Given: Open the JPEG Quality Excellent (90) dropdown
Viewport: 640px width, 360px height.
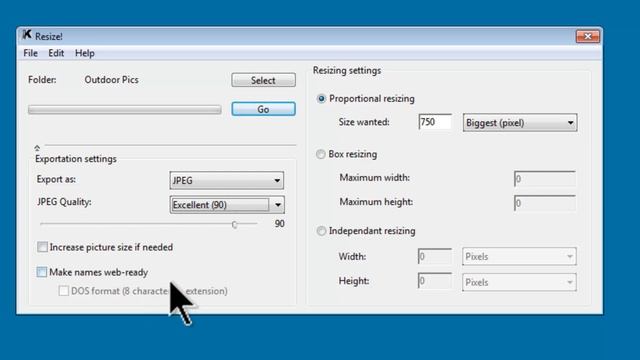Looking at the screenshot, I should coord(227,204).
